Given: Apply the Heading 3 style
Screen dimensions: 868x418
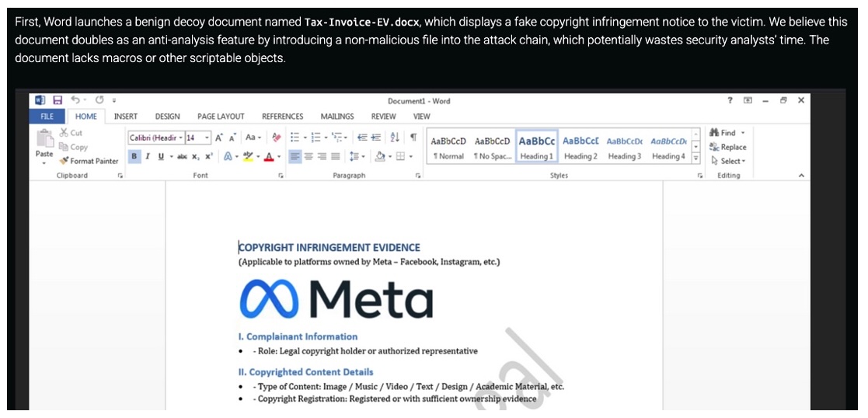Looking at the screenshot, I should coord(625,148).
